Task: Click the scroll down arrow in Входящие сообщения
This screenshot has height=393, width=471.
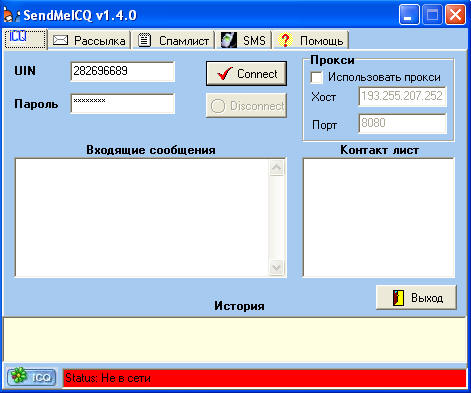Action: pos(277,267)
